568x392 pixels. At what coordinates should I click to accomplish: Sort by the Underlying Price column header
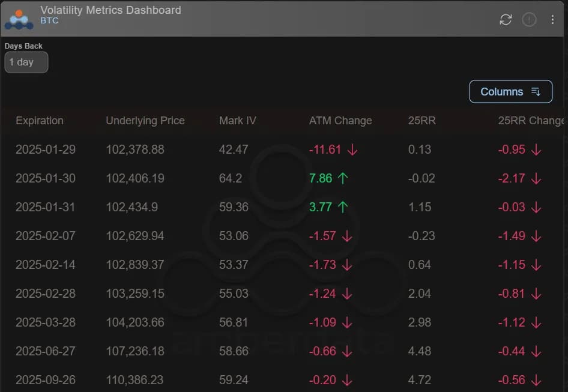pos(145,121)
